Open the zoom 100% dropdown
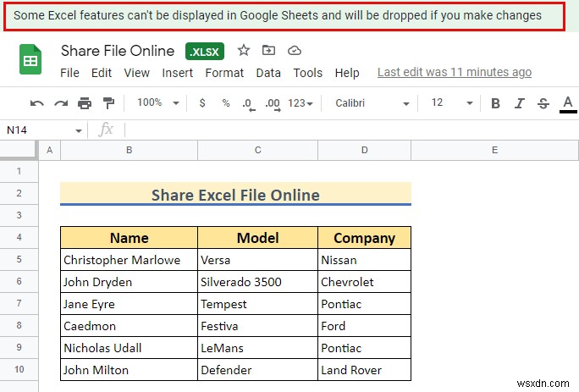The image size is (579, 392). click(x=158, y=102)
